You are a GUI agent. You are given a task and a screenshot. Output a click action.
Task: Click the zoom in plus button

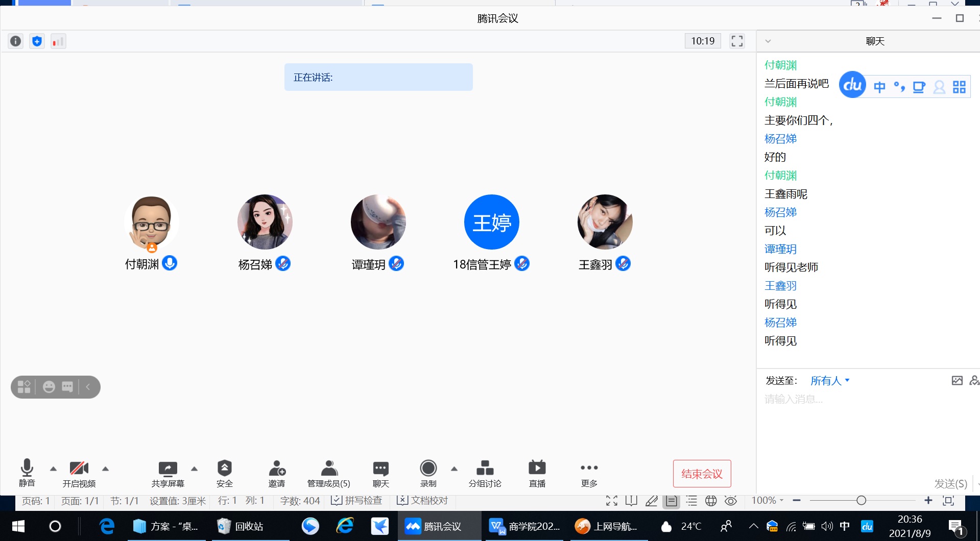coord(928,501)
